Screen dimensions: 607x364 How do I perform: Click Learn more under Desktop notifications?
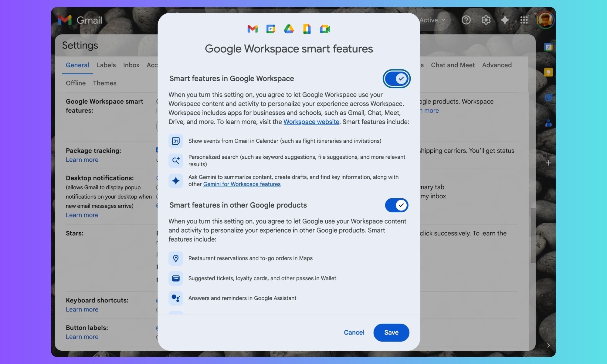pyautogui.click(x=82, y=215)
